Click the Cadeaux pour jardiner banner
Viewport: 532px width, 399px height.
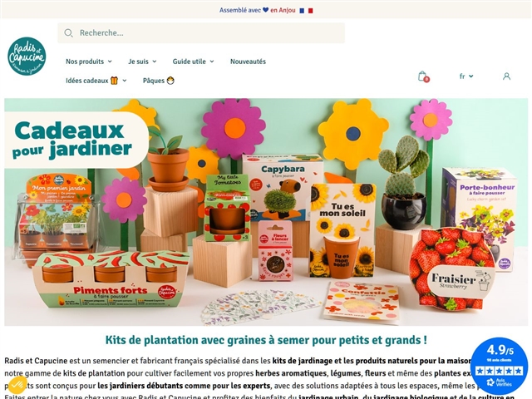pyautogui.click(x=266, y=212)
